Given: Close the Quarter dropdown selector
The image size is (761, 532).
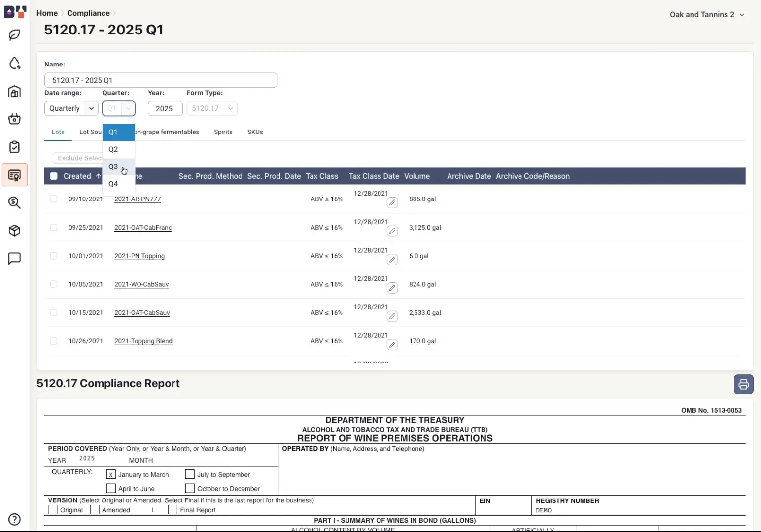Looking at the screenshot, I should [x=119, y=108].
